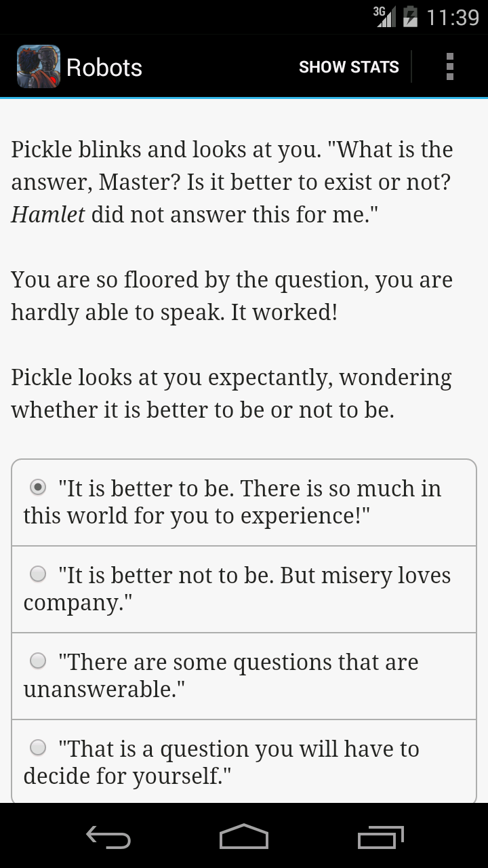Tap the 11:39 clock in status bar
Image resolution: width=488 pixels, height=868 pixels.
pos(452,17)
